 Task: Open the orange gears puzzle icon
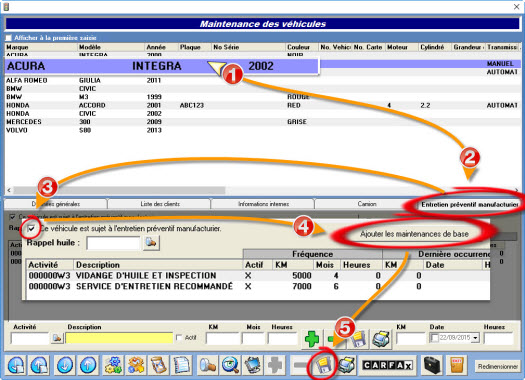pyautogui.click(x=136, y=365)
